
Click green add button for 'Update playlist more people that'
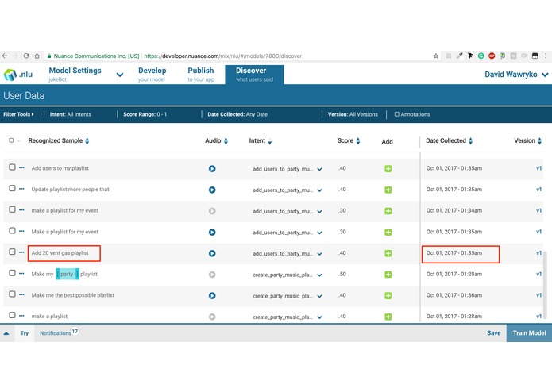(x=388, y=190)
